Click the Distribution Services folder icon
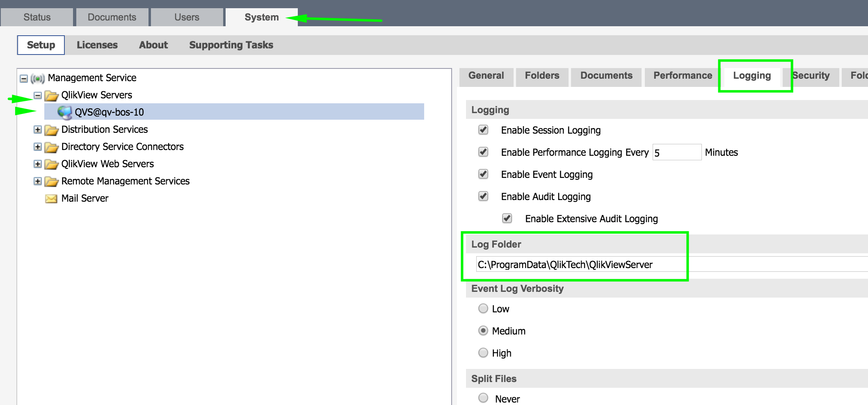The height and width of the screenshot is (405, 868). click(51, 130)
